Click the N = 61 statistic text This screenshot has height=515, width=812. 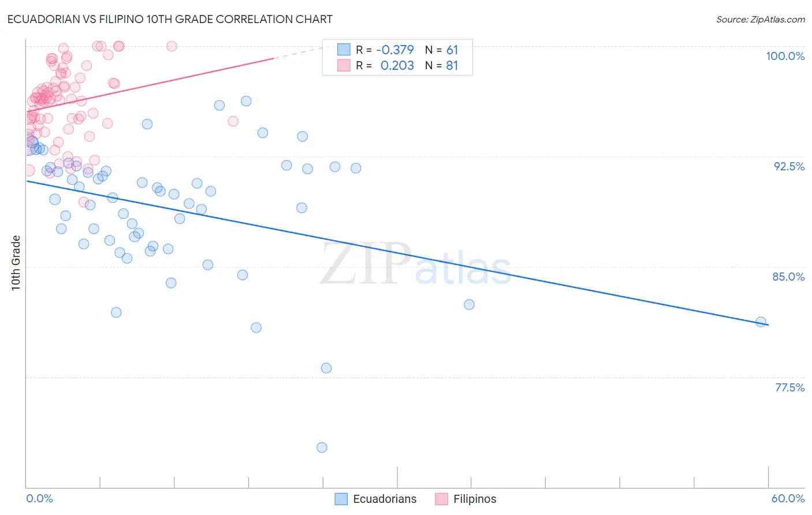tap(442, 50)
